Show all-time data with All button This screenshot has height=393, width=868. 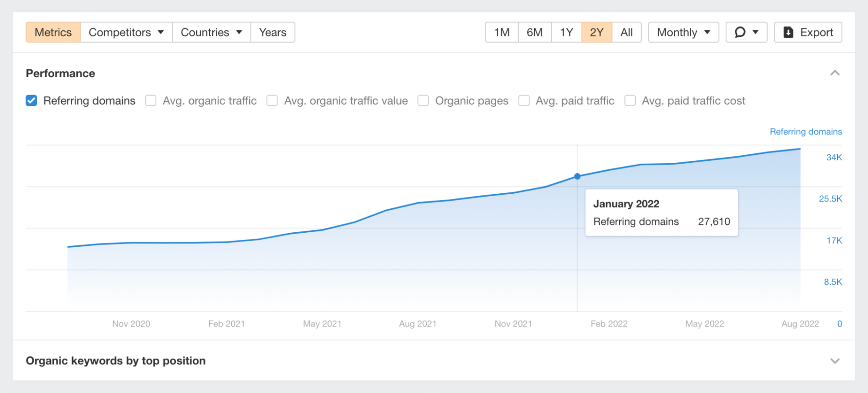tap(627, 32)
